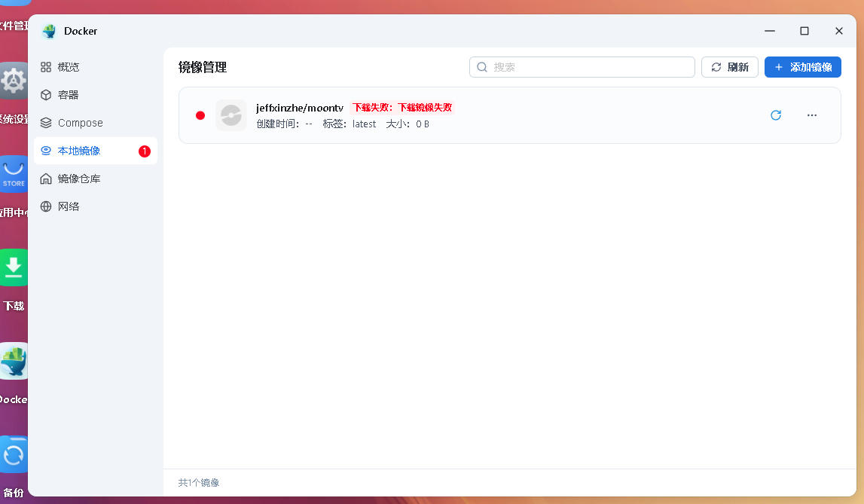Click the Docker logo in title bar
Image resolution: width=864 pixels, height=504 pixels.
(49, 32)
